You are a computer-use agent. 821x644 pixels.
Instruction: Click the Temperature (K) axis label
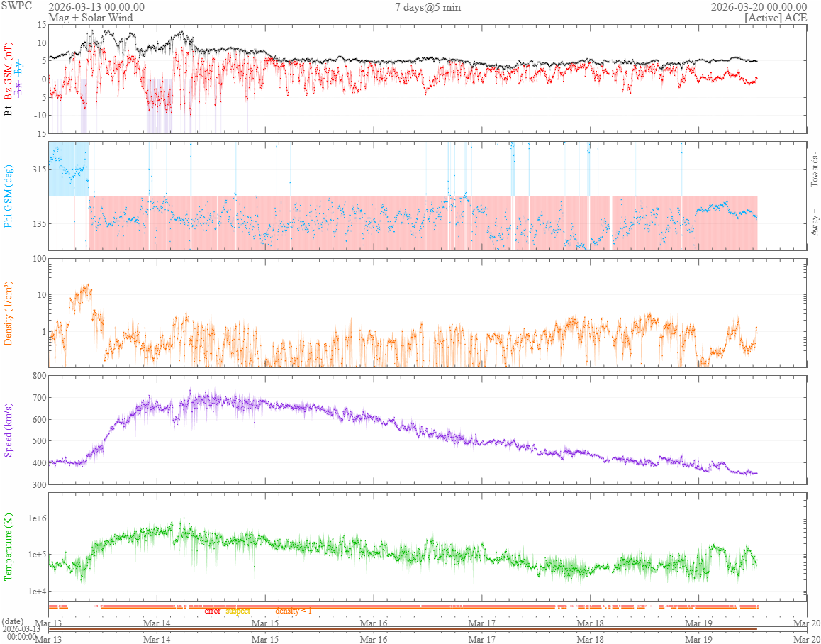(8, 547)
